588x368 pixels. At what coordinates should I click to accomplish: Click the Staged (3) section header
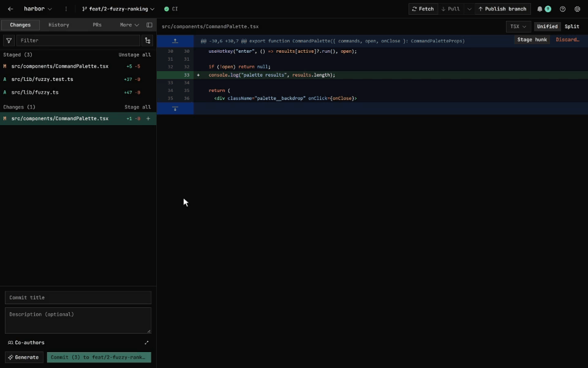tap(18, 55)
